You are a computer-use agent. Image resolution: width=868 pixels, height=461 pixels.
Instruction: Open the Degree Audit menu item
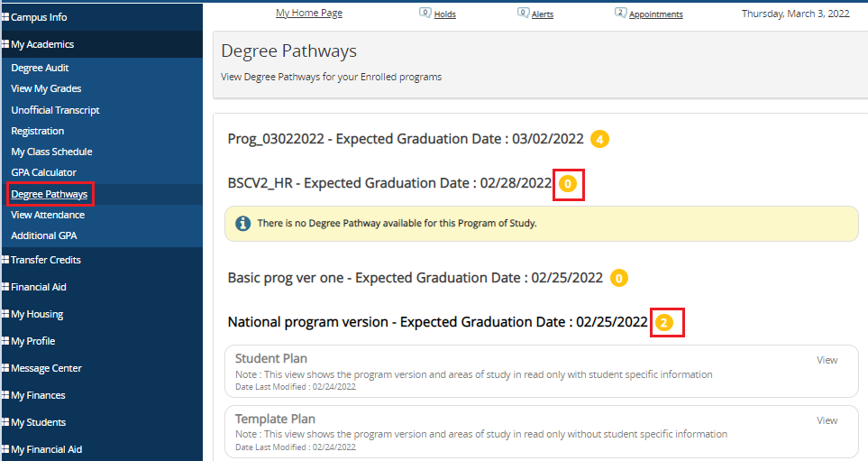point(40,68)
